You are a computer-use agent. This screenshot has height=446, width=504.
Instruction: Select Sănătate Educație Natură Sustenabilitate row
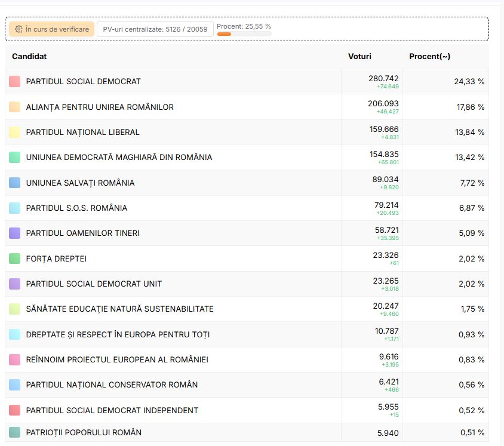(x=119, y=309)
